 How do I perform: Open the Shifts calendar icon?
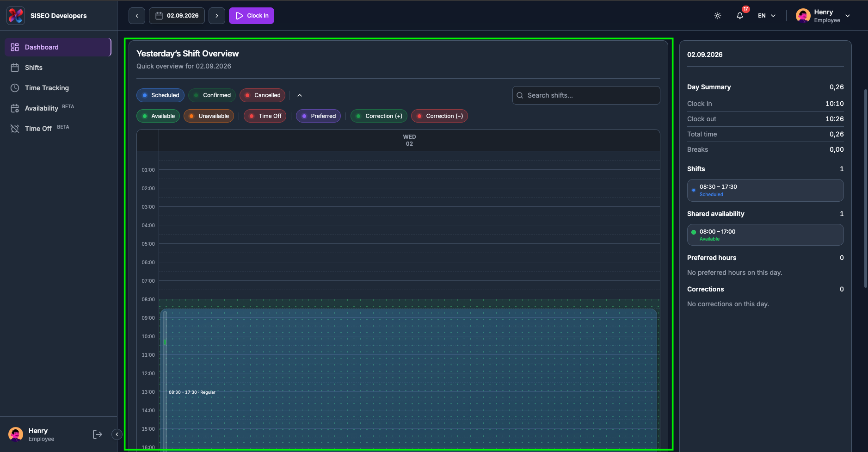15,68
